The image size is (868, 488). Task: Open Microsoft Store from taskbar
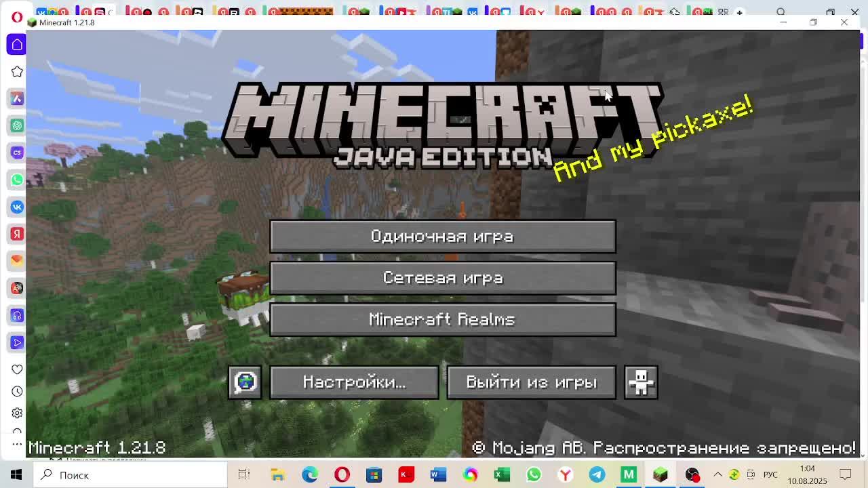click(x=374, y=475)
